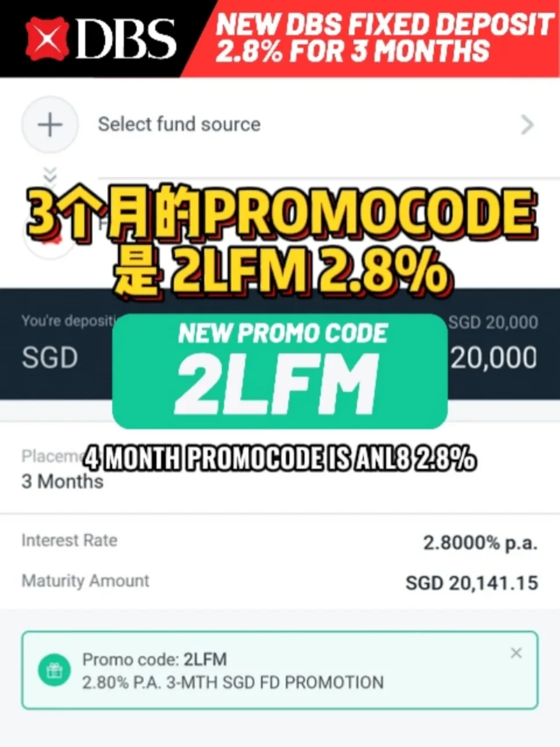Open the Select fund source row
The height and width of the screenshot is (747, 560).
tap(280, 124)
